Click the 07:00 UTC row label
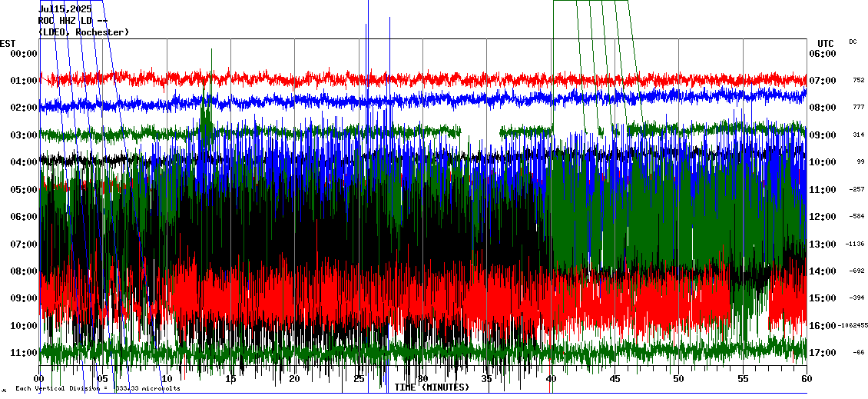Viewport: 868px width, 399px height. pos(823,81)
